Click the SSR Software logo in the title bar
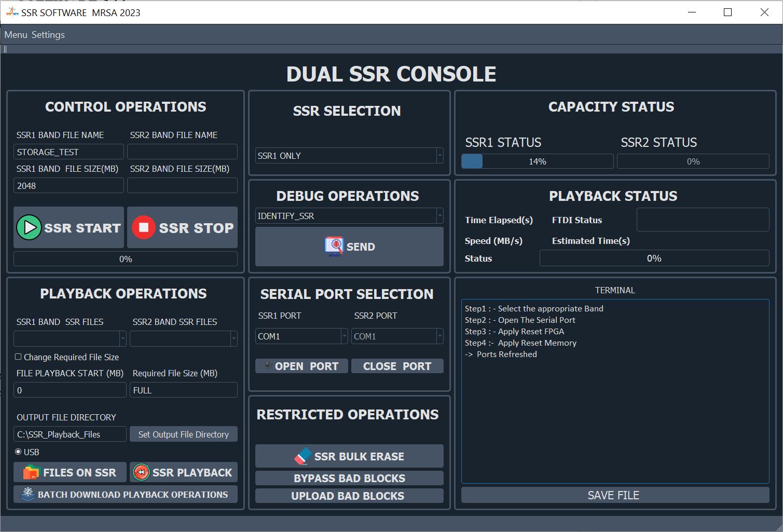This screenshot has width=783, height=532. (x=11, y=12)
